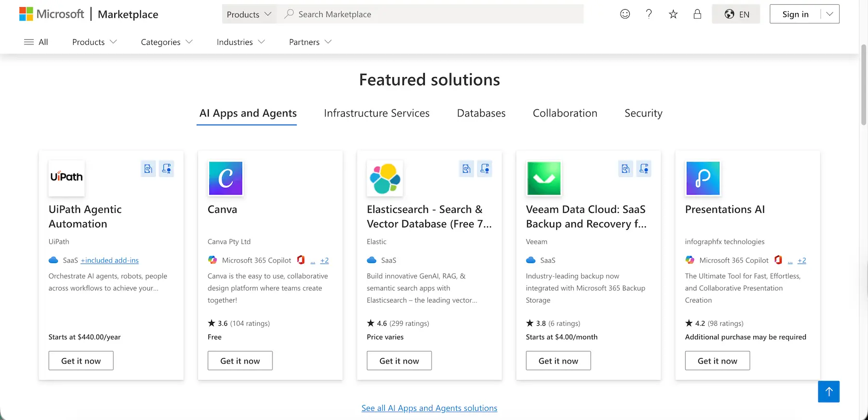Screen dimensions: 868x420
Task: Click the page vertical scrollbar
Action: coord(864,84)
